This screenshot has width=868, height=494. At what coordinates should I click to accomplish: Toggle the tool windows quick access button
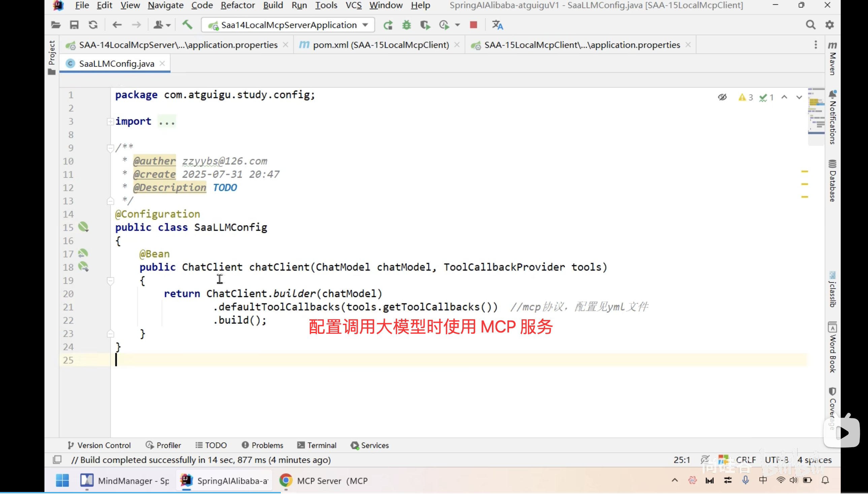click(57, 460)
